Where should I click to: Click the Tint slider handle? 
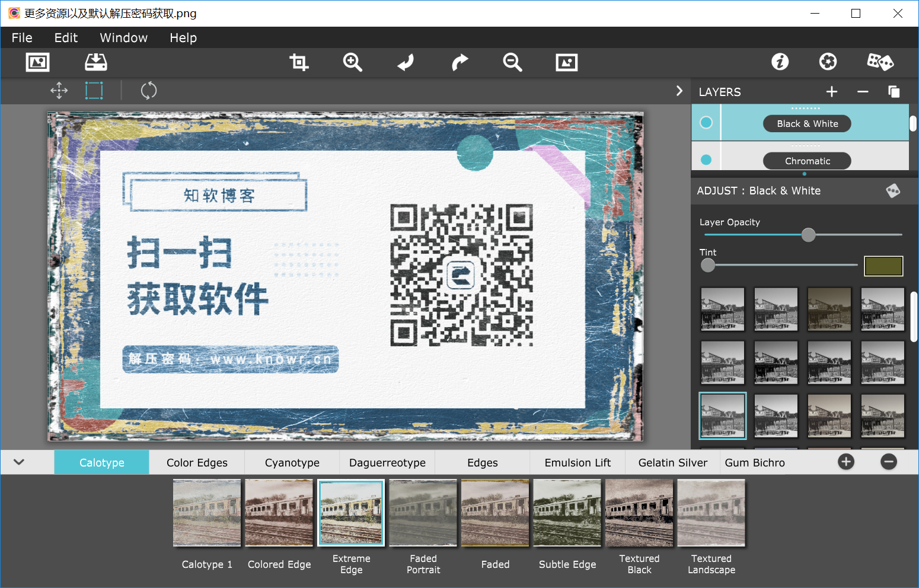(x=708, y=265)
